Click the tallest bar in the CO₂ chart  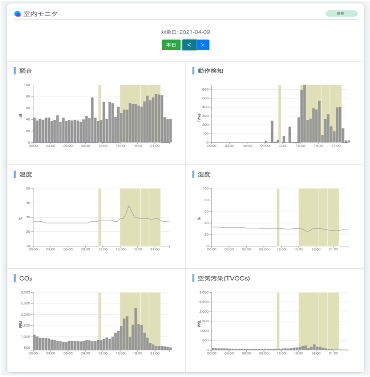[135, 329]
